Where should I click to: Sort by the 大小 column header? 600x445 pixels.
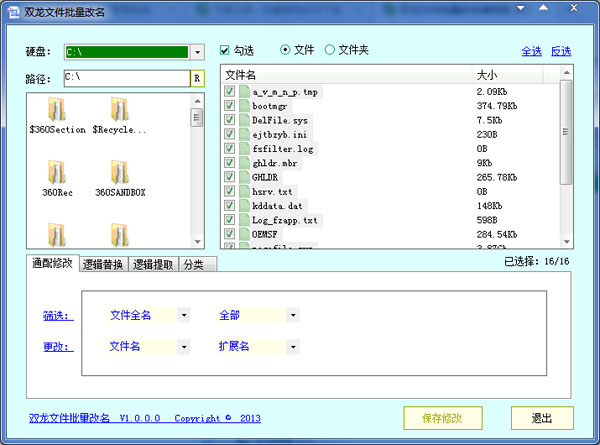pyautogui.click(x=507, y=75)
